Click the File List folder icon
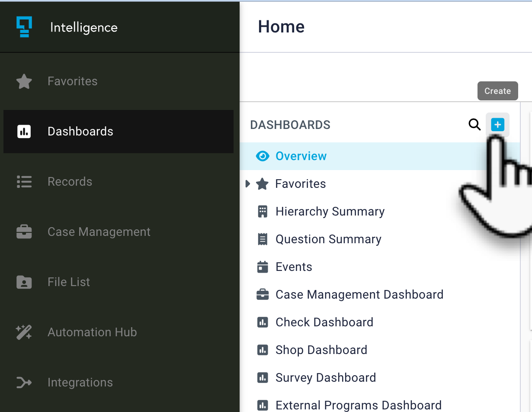This screenshot has width=532, height=412. 24,282
